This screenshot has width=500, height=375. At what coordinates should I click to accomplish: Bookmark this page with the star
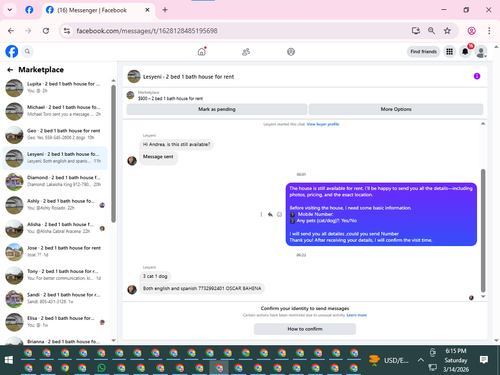[447, 31]
